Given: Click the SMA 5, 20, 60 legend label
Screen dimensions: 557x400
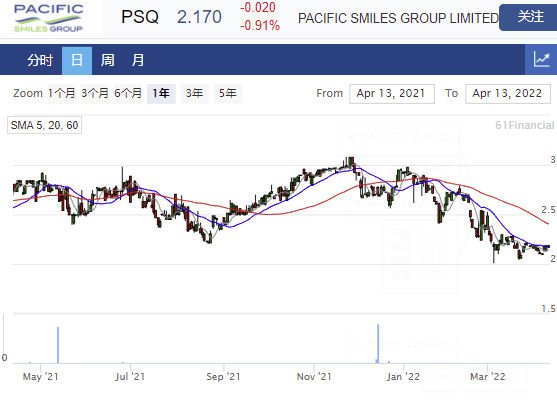Looking at the screenshot, I should pos(44,125).
